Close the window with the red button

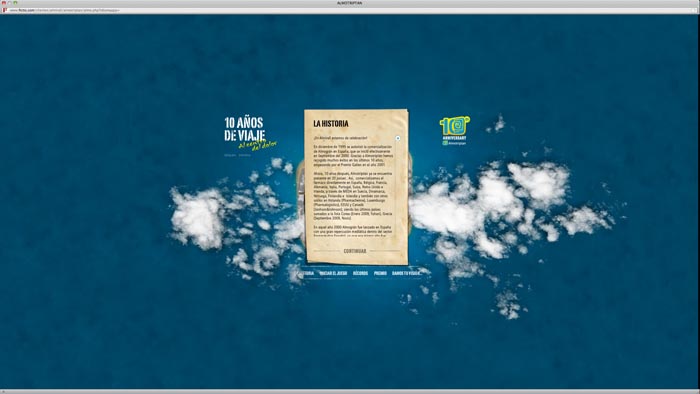pos(4,3)
